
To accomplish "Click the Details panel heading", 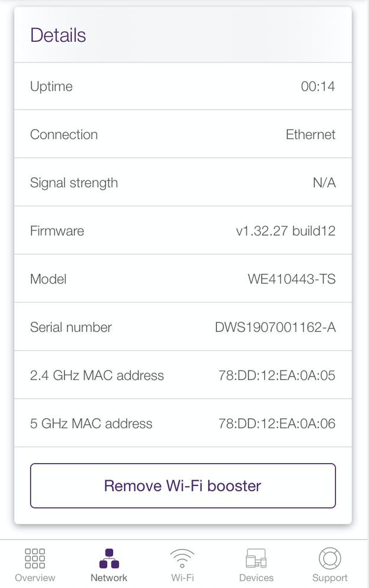I will point(58,35).
